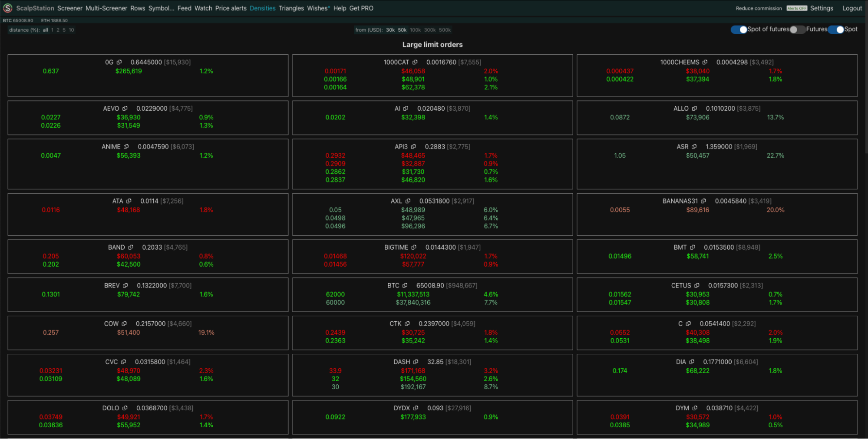Open the Multi-Screener page
The width and height of the screenshot is (868, 439).
[106, 8]
